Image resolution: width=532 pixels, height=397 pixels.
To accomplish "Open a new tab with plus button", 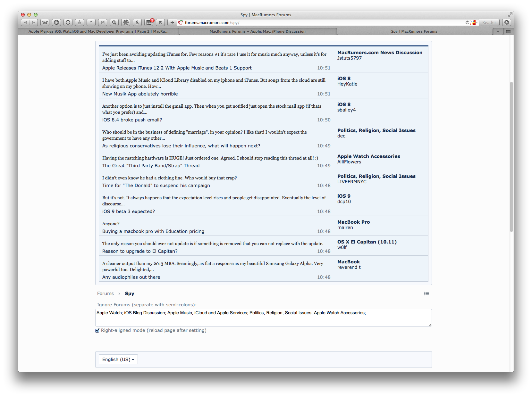I will click(498, 31).
